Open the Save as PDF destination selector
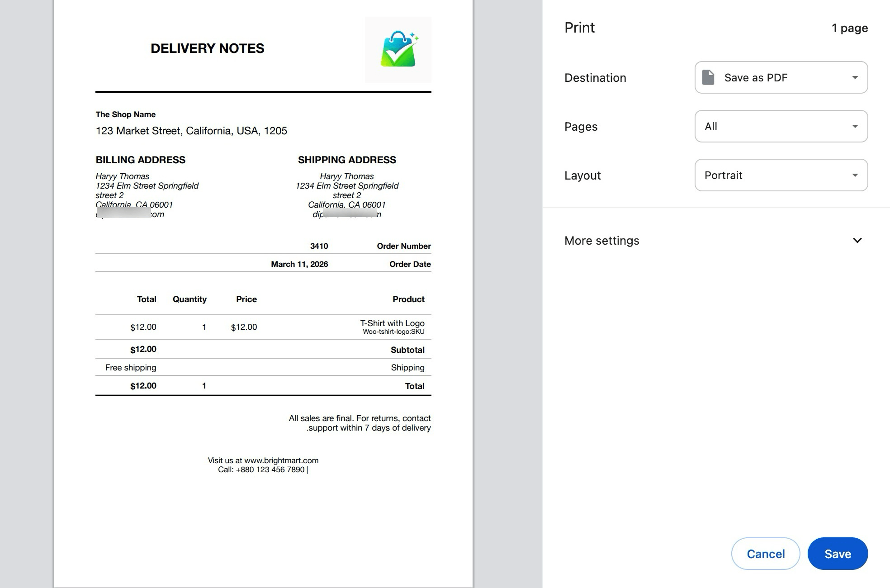Viewport: 890px width, 588px height. [x=780, y=77]
